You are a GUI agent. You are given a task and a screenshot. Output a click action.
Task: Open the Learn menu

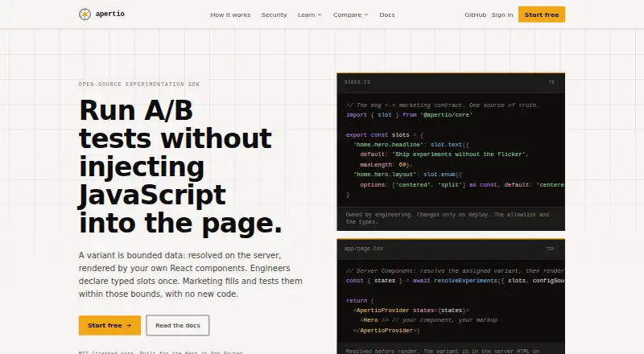point(310,14)
